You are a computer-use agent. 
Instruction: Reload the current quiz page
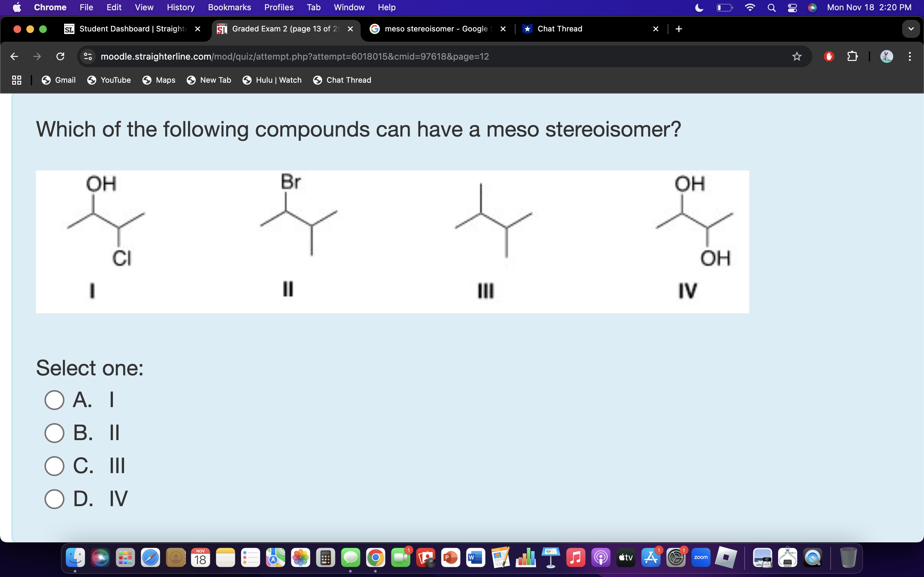coord(60,56)
